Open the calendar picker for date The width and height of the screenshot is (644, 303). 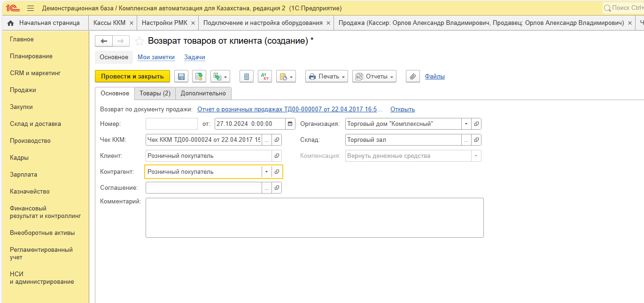[290, 124]
